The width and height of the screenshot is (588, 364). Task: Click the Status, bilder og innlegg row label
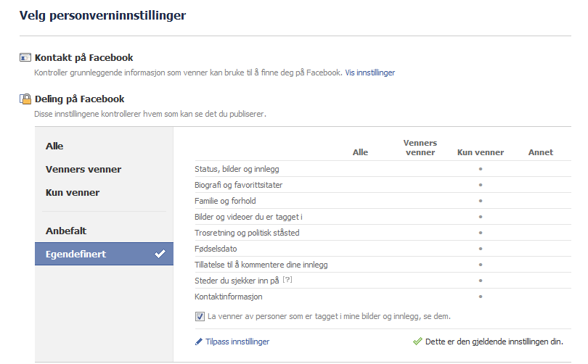pyautogui.click(x=237, y=169)
